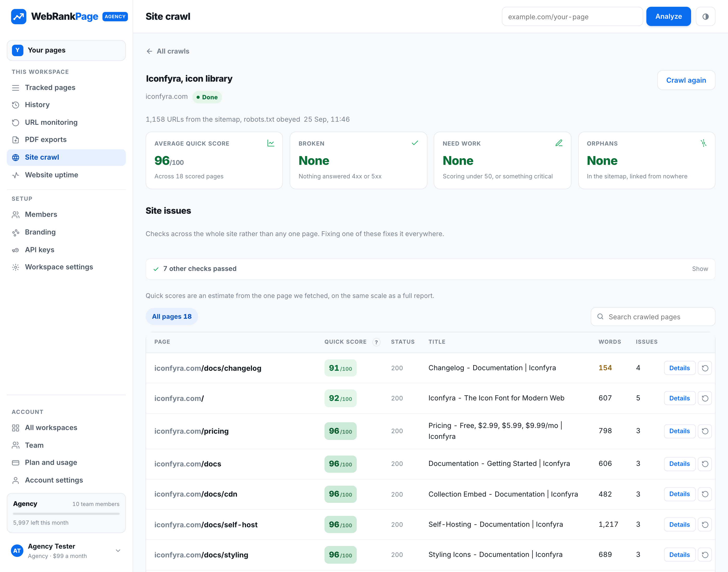Viewport: 728px width, 572px height.
Task: Click the History clock icon
Action: click(x=16, y=105)
